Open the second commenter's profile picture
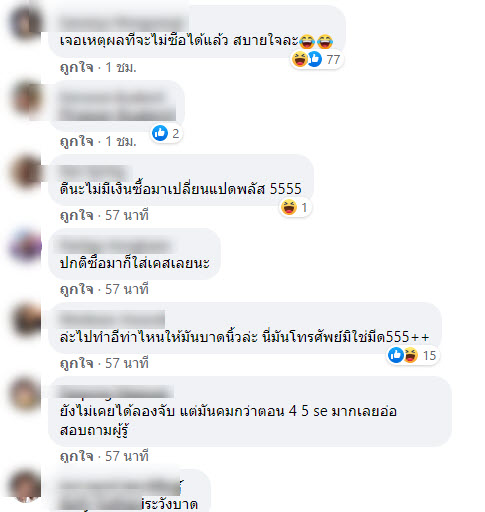 (x=26, y=99)
